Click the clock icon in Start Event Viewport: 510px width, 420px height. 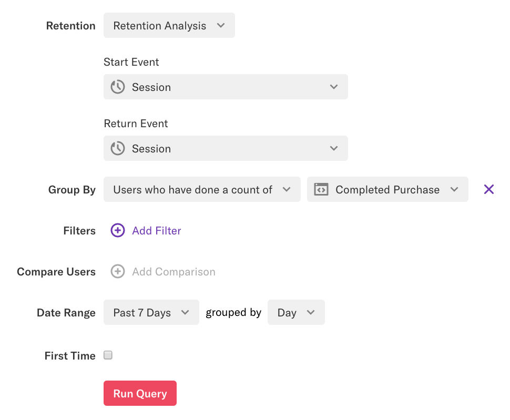(x=118, y=87)
